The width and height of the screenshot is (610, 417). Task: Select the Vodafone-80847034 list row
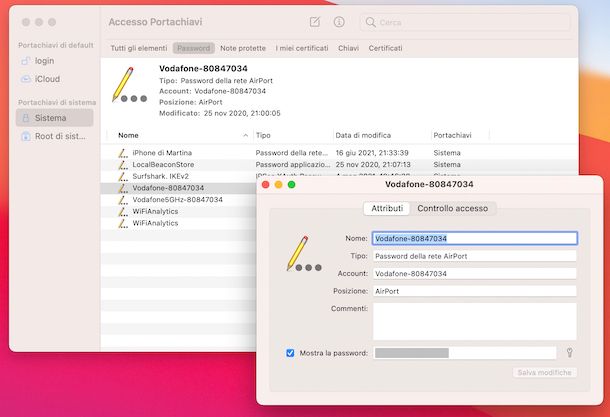click(x=178, y=188)
